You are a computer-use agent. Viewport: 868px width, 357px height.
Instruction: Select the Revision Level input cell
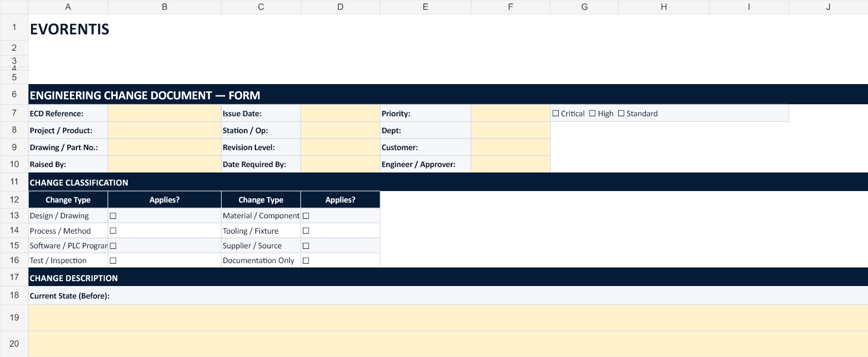(340, 147)
